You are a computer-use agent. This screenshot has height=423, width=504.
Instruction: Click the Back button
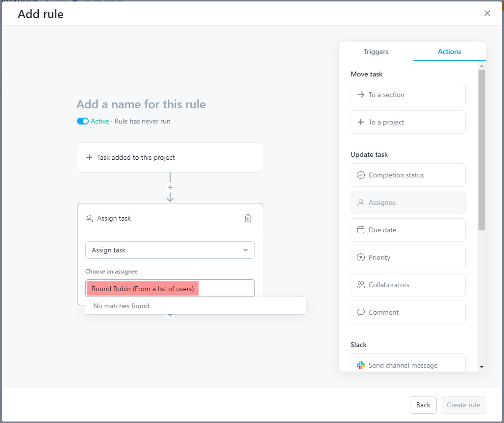point(423,405)
